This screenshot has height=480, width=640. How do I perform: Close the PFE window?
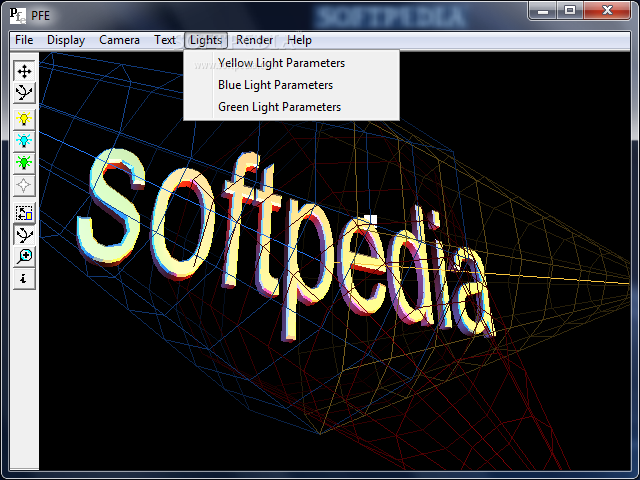pyautogui.click(x=607, y=11)
